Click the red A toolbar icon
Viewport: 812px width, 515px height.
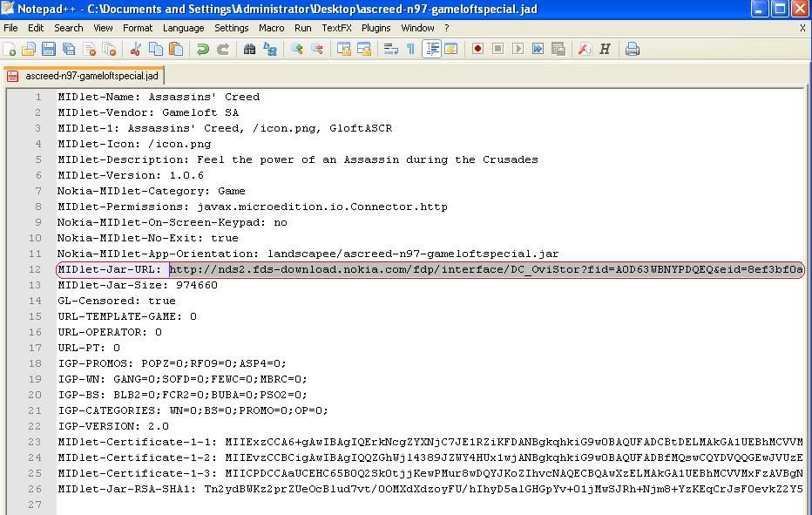click(x=585, y=49)
